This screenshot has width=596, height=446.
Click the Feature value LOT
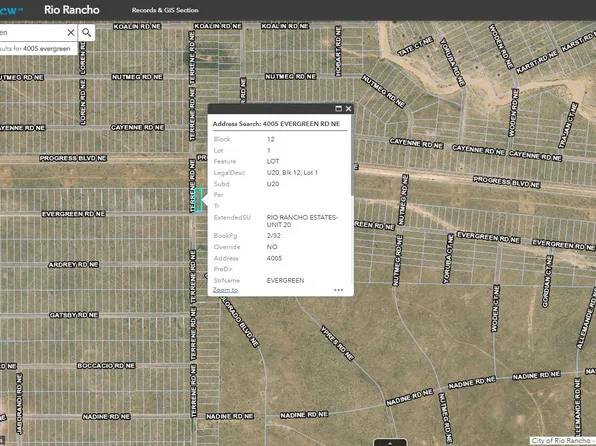[273, 162]
